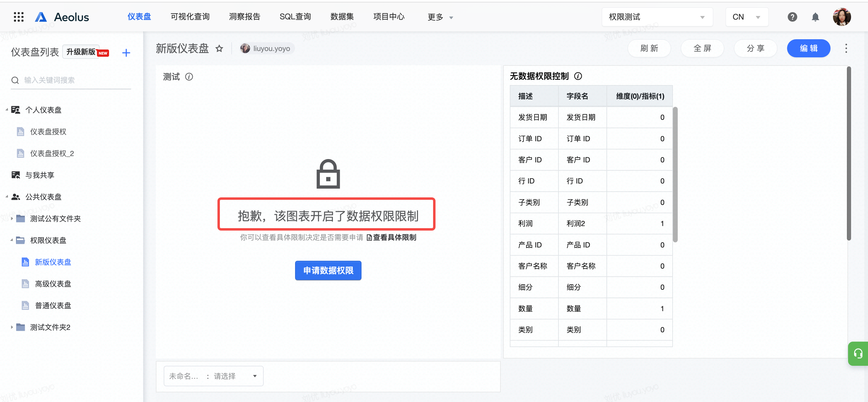Click the table's vertical scrollbar
This screenshot has height=402, width=868.
(675, 174)
